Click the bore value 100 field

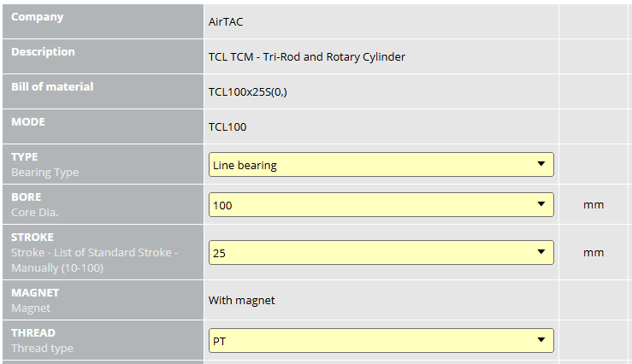(x=381, y=204)
